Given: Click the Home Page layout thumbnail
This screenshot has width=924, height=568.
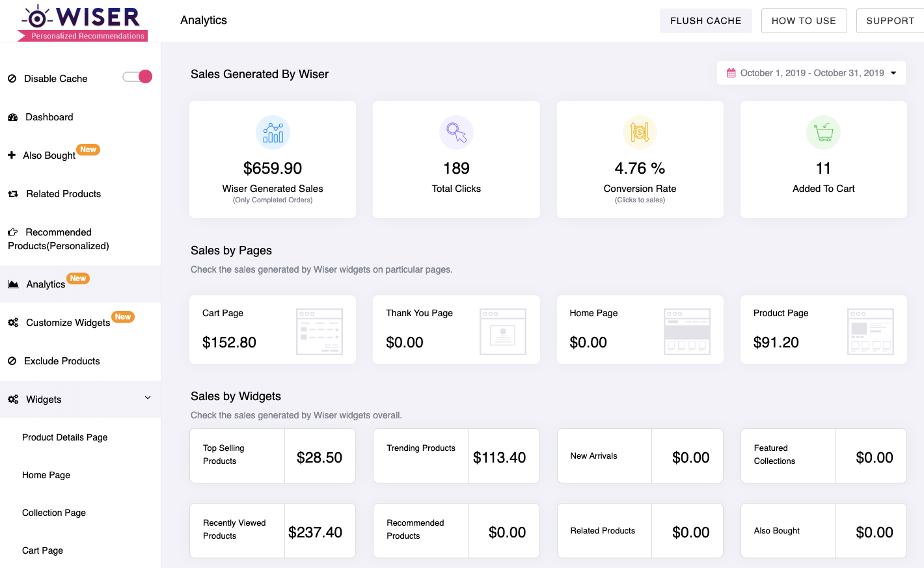Looking at the screenshot, I should [x=687, y=332].
